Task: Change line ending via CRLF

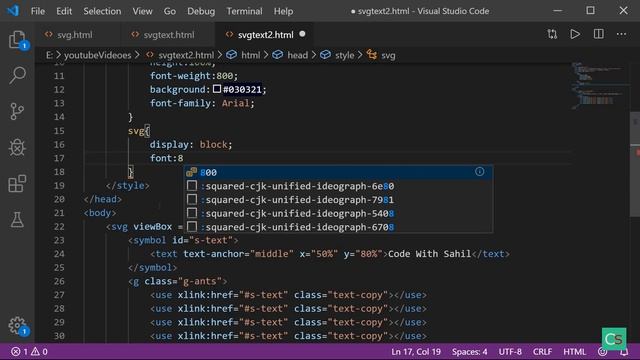Action: 542,352
